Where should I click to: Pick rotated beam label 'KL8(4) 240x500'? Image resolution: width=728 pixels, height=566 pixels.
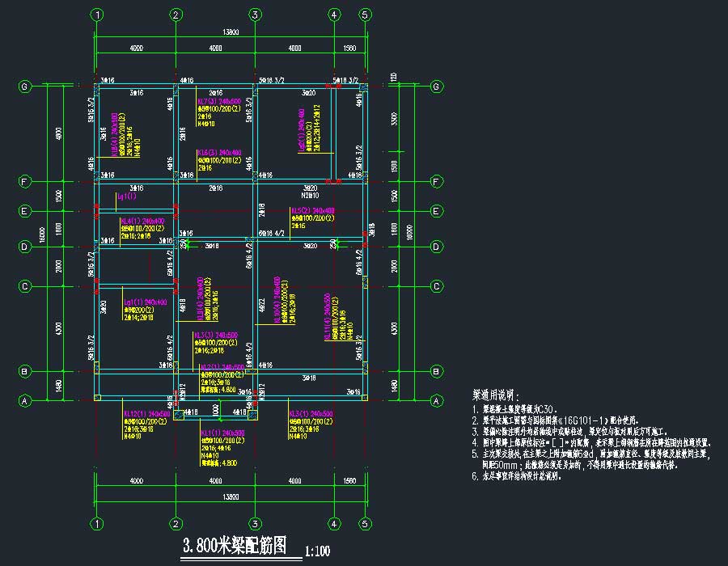tap(114, 134)
